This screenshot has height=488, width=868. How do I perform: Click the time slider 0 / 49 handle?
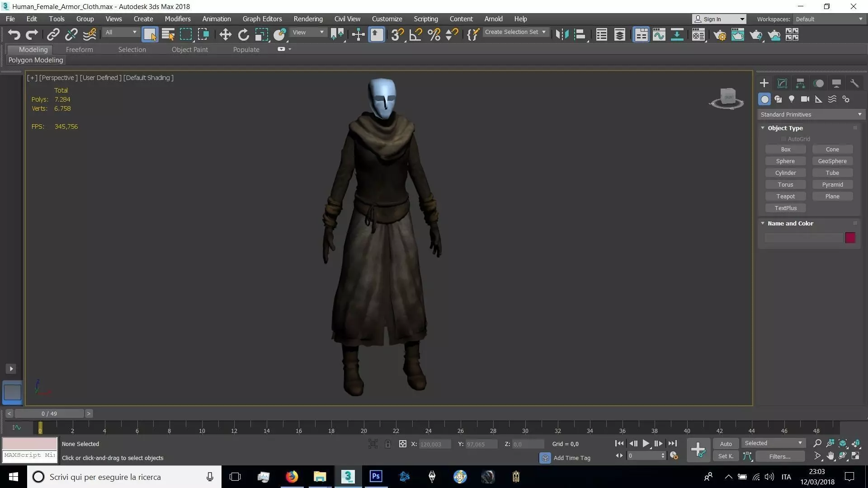coord(49,414)
